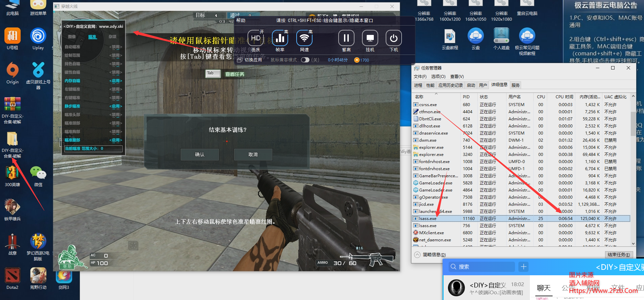Click the 下机 power-off icon
Screen dimensions: 644x300
394,38
